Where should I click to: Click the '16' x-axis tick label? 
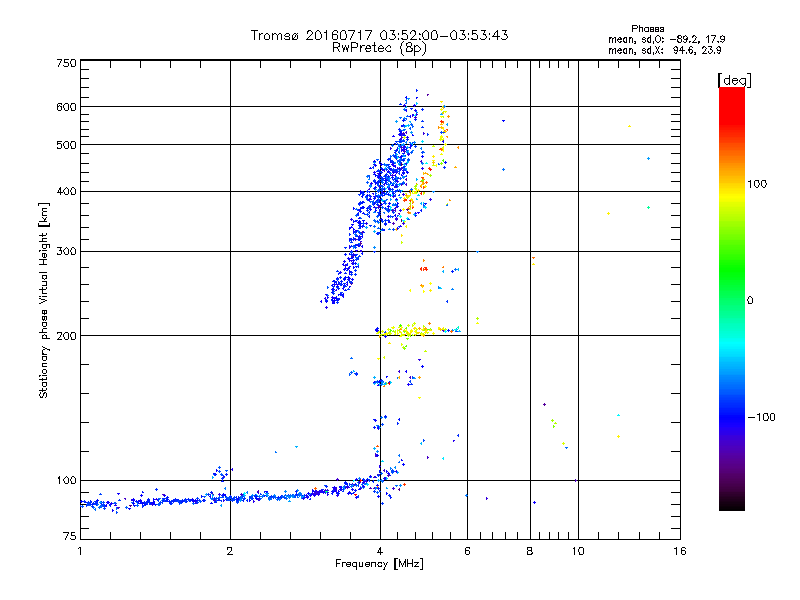point(680,551)
